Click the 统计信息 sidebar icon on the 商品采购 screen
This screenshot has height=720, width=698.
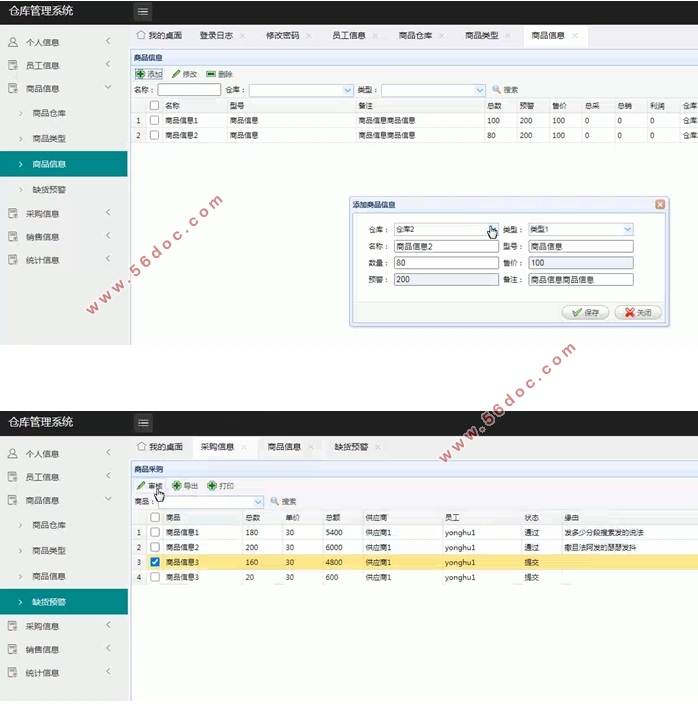(x=13, y=673)
